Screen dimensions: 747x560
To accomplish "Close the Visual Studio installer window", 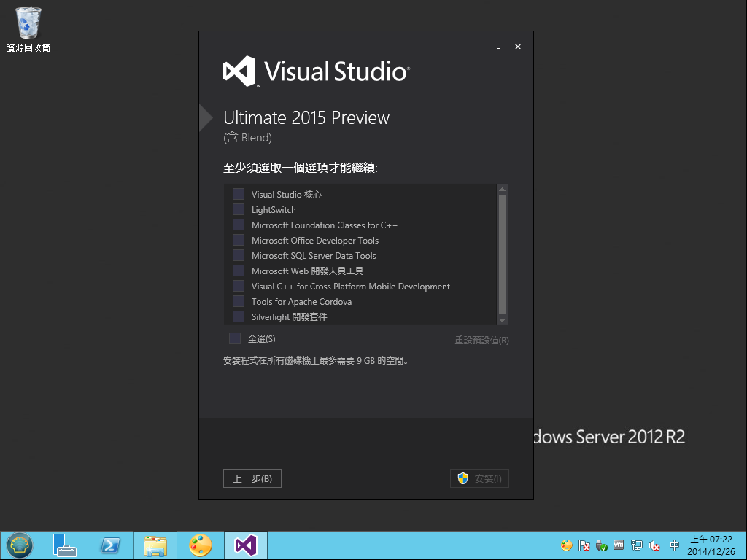I will click(x=518, y=47).
